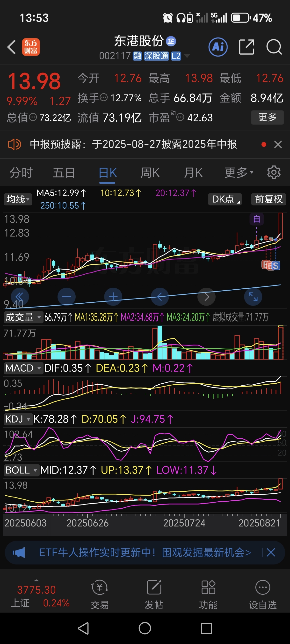Zoom out the chart with minus button
The image size is (290, 644).
[x=66, y=297]
